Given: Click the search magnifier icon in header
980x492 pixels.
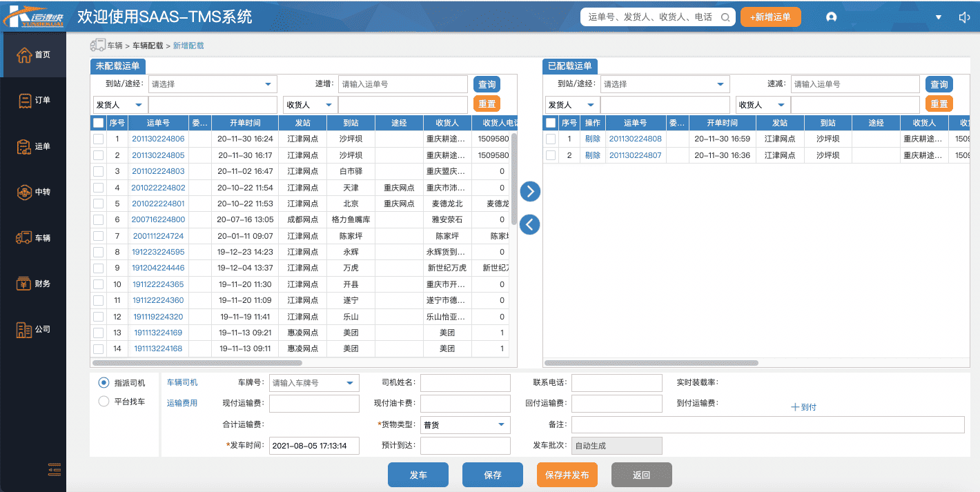Looking at the screenshot, I should [x=725, y=17].
